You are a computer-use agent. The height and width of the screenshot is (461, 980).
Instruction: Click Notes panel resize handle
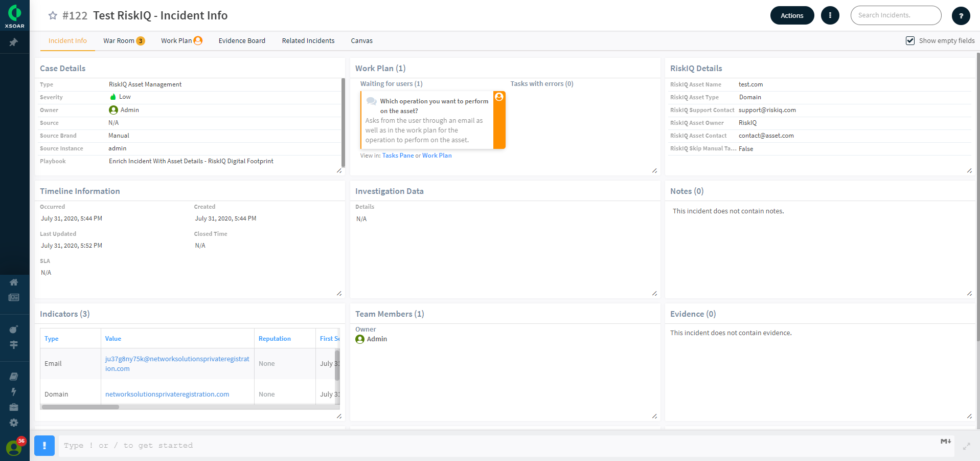(x=969, y=293)
